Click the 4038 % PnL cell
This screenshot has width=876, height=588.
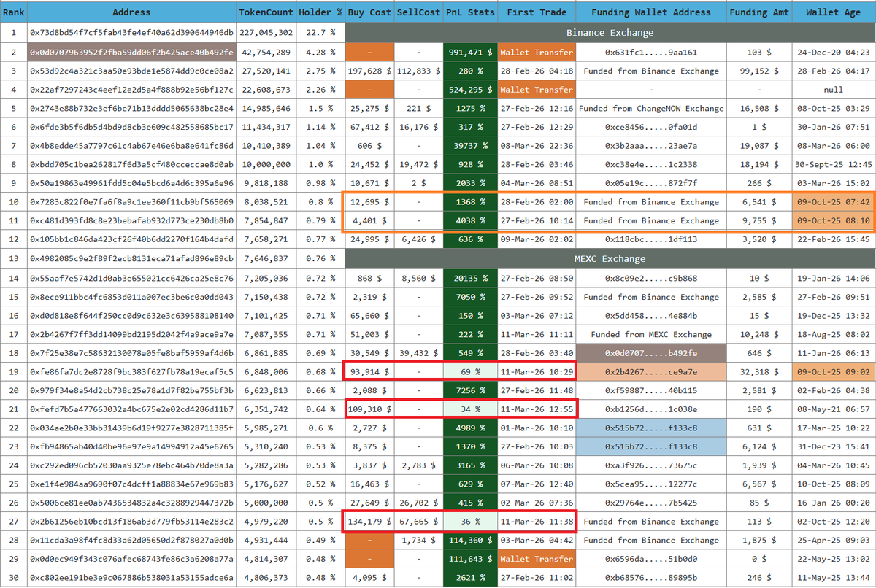(470, 220)
